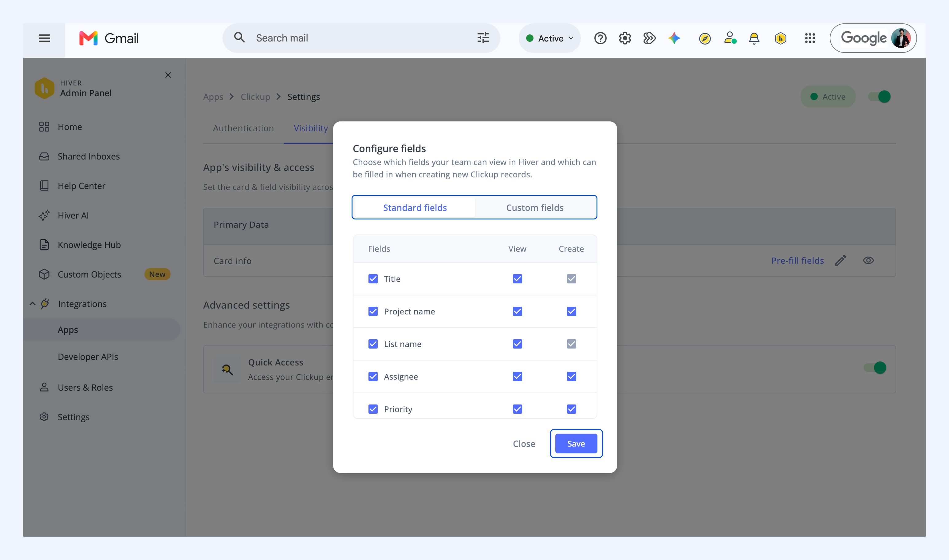Open Gmail help question mark icon
Screen dimensions: 949x560
[x=600, y=38]
